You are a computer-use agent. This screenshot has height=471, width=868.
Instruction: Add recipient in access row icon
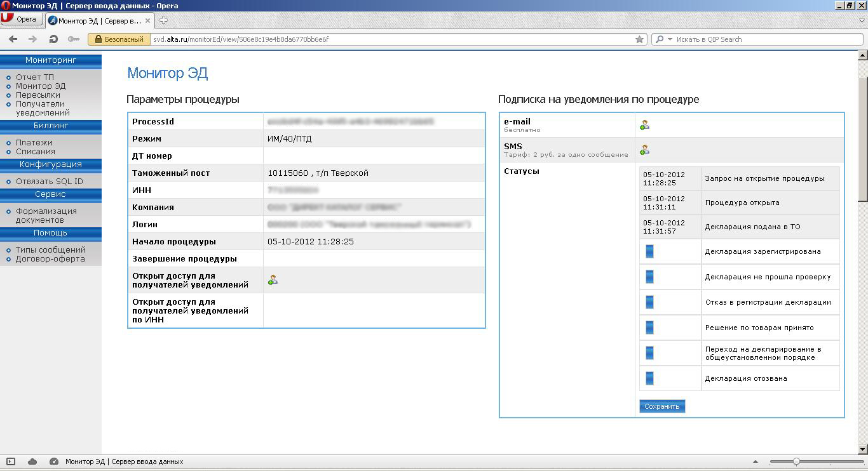[x=273, y=280]
